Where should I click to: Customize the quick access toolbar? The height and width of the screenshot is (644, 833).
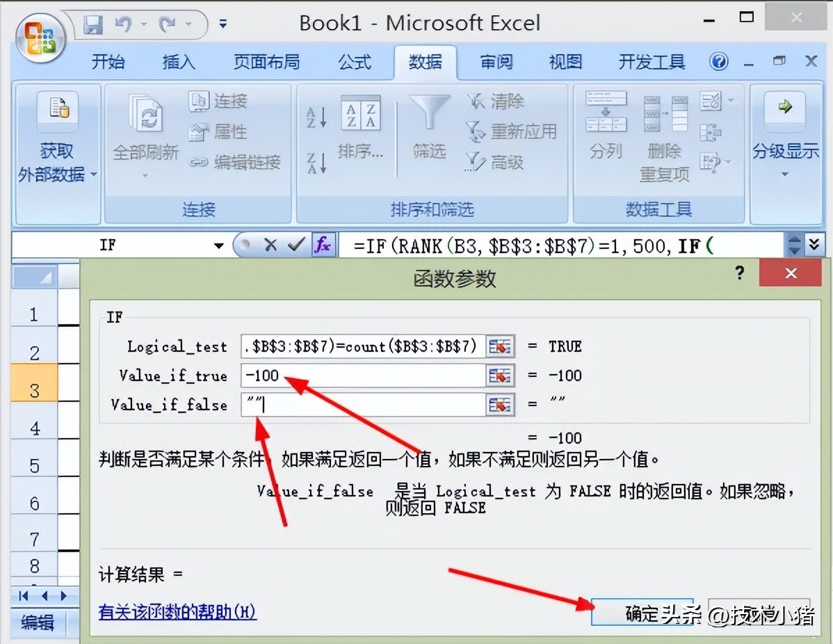tap(223, 24)
